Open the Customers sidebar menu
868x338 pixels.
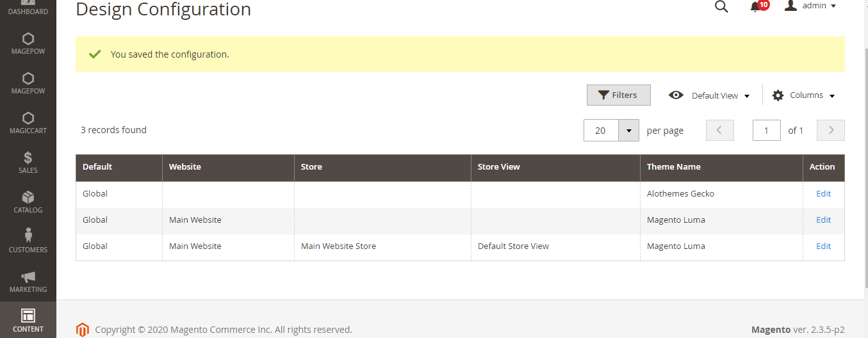(x=28, y=241)
